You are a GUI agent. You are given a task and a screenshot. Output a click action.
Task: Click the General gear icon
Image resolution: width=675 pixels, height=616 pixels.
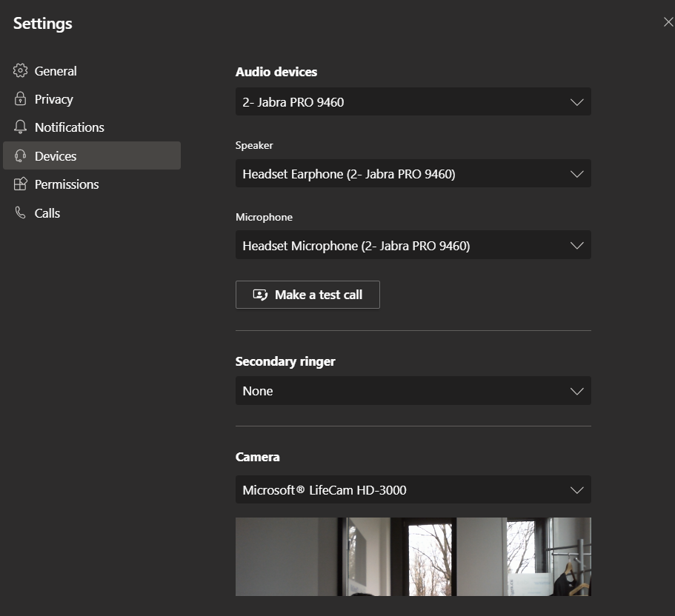(x=20, y=71)
